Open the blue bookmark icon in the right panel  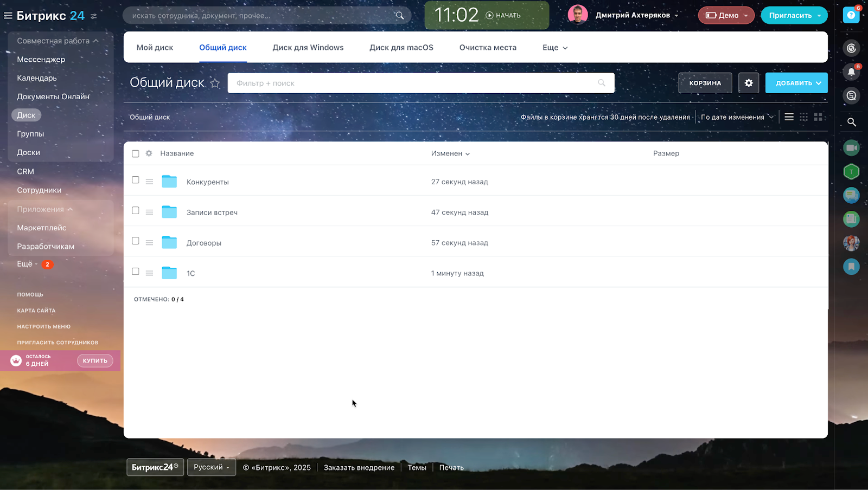851,266
